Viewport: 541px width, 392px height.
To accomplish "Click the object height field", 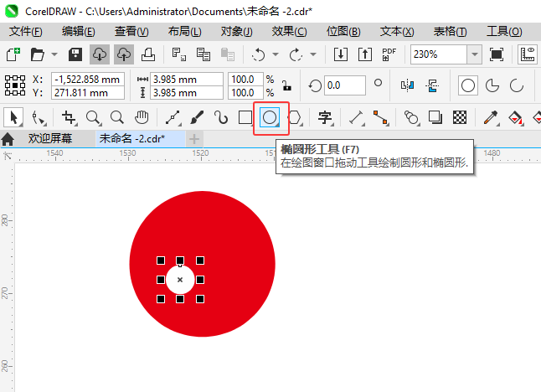I will (x=186, y=92).
